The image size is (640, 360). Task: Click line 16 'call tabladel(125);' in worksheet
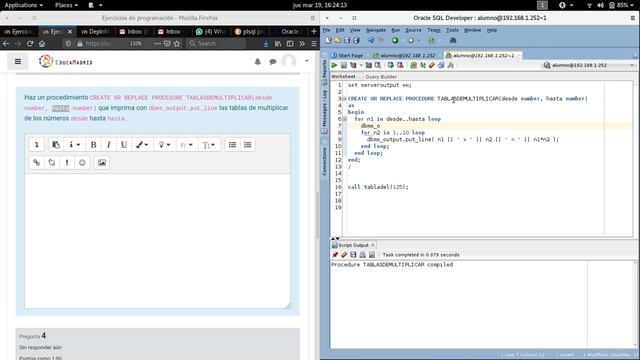[378, 187]
